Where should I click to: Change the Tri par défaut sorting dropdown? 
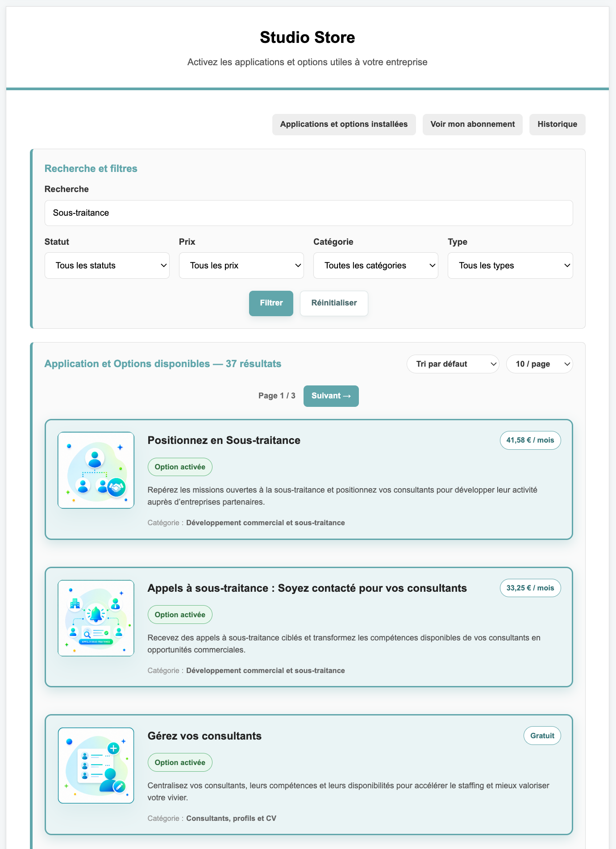click(x=453, y=364)
